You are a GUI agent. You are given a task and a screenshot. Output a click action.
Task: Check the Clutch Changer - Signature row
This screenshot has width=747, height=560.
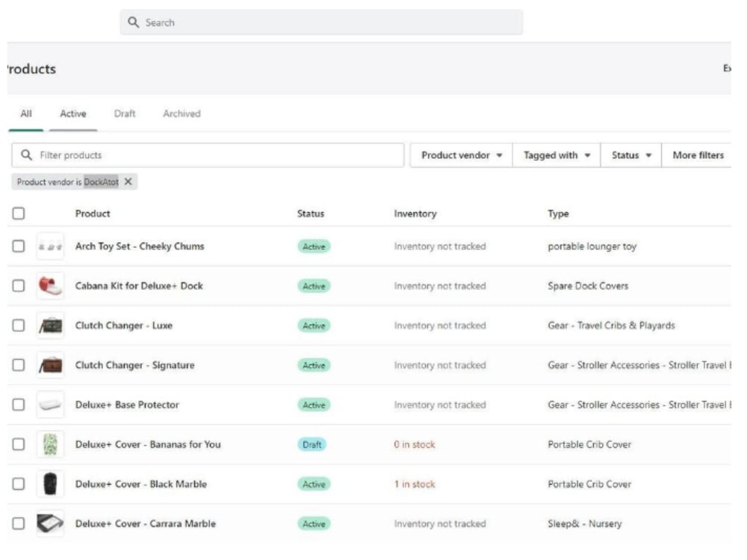(19, 365)
